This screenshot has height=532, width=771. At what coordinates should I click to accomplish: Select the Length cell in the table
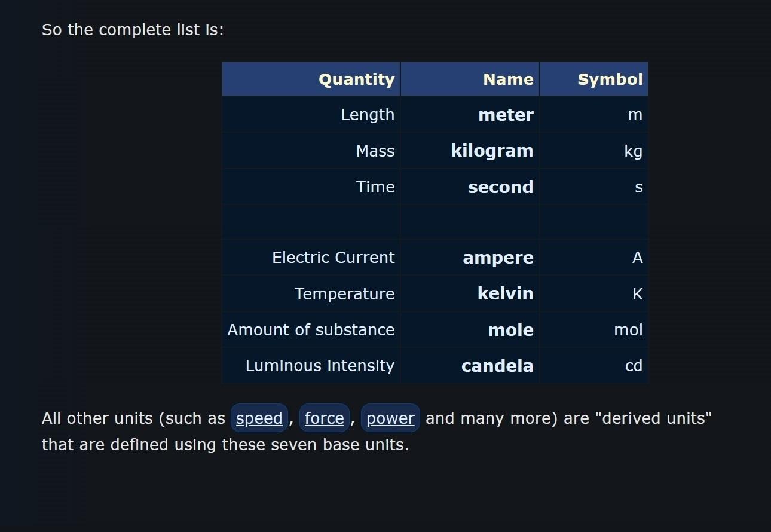(368, 115)
